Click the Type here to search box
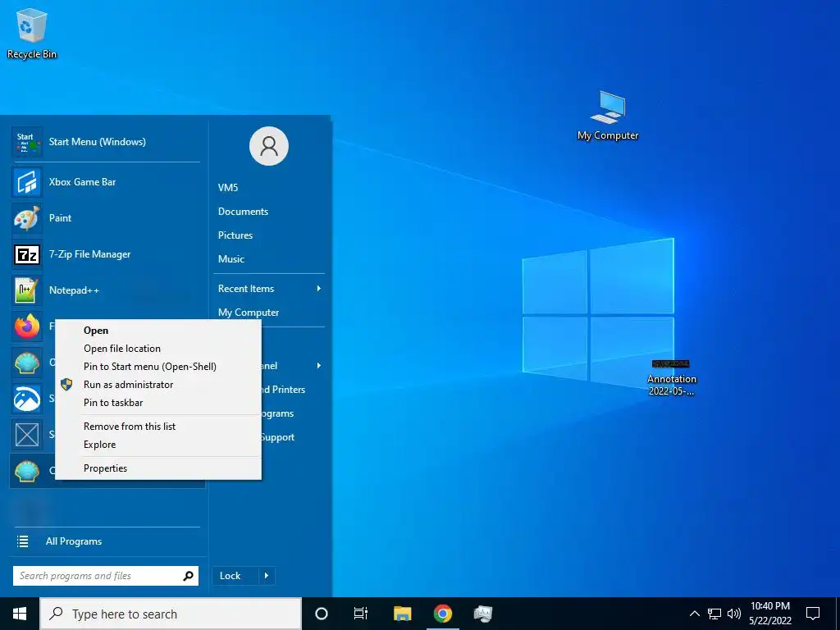The image size is (840, 630). pos(171,614)
